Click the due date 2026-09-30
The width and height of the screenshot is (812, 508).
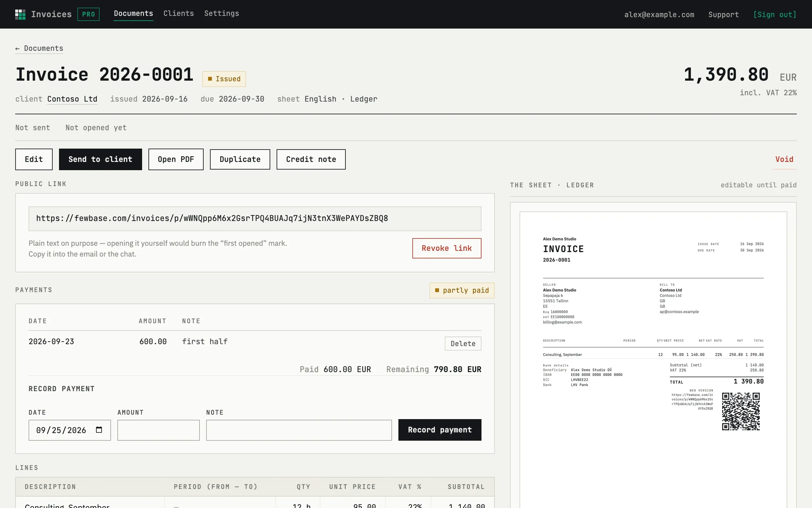(241, 99)
